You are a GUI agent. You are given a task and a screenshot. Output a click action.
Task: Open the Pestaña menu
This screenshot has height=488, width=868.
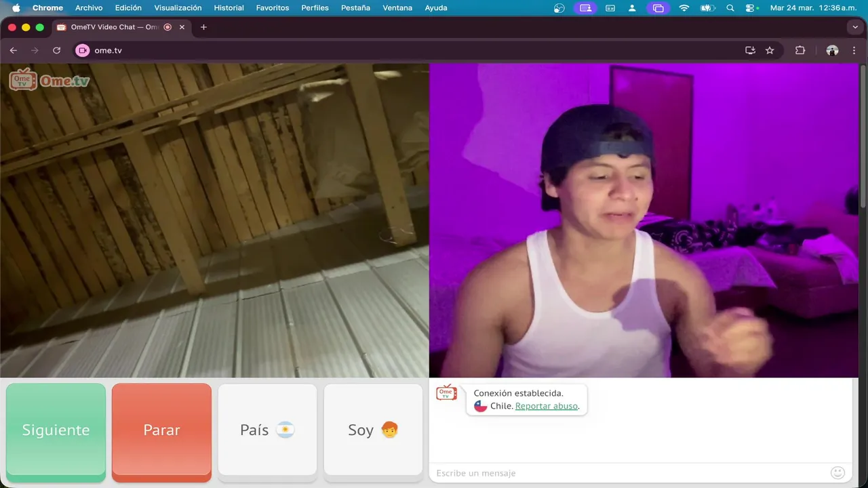pos(355,7)
